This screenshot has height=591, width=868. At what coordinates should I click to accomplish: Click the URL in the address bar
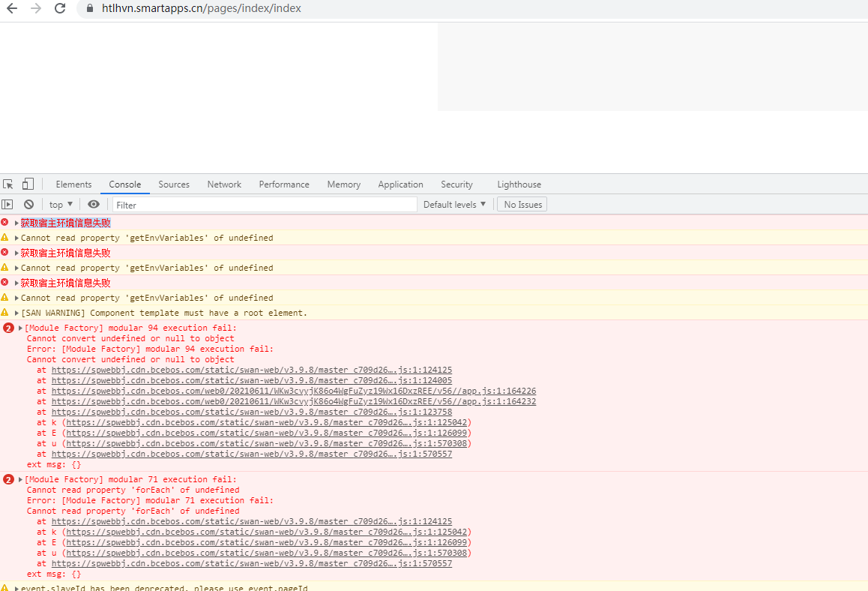(202, 8)
